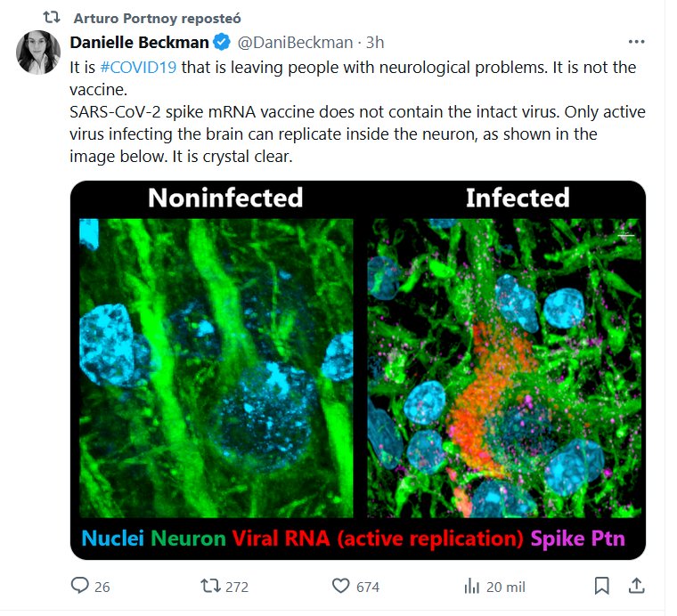Click the 674 likes count
This screenshot has width=677, height=616.
pos(367,587)
